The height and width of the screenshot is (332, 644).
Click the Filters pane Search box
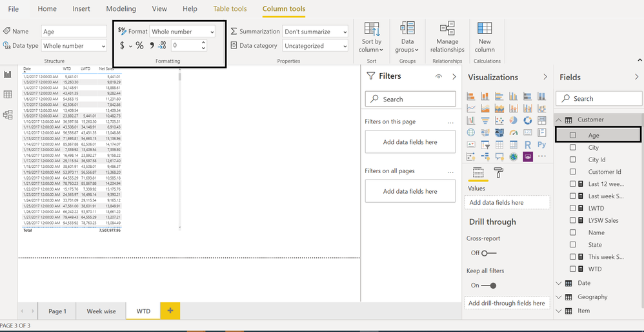click(x=410, y=99)
